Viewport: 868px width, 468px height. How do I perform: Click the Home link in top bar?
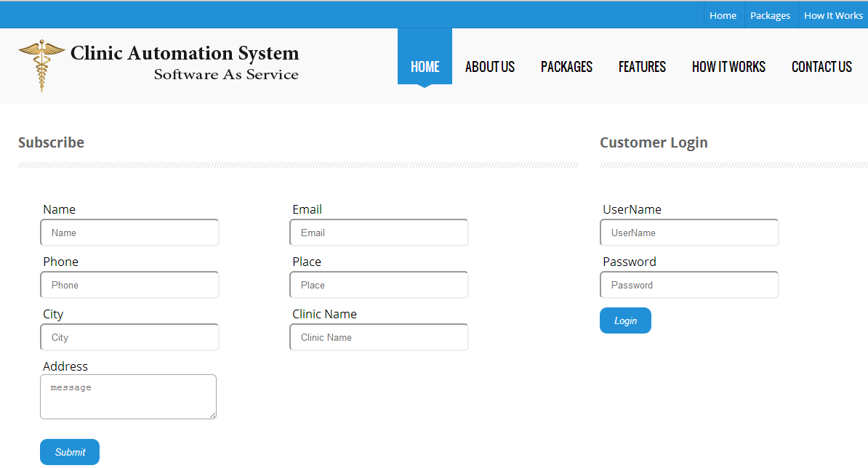(x=723, y=15)
